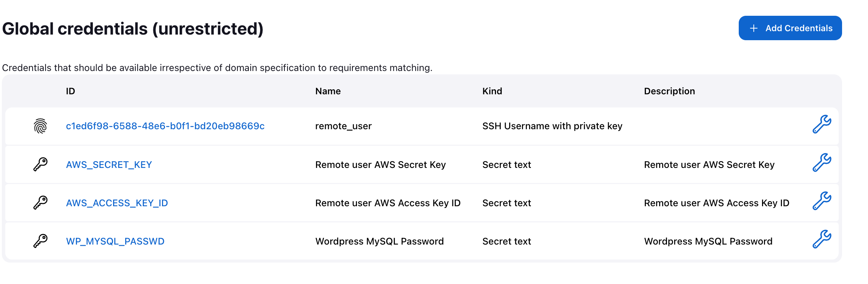Open the AWS_SECRET_KEY credential link
This screenshot has width=868, height=284.
click(109, 165)
